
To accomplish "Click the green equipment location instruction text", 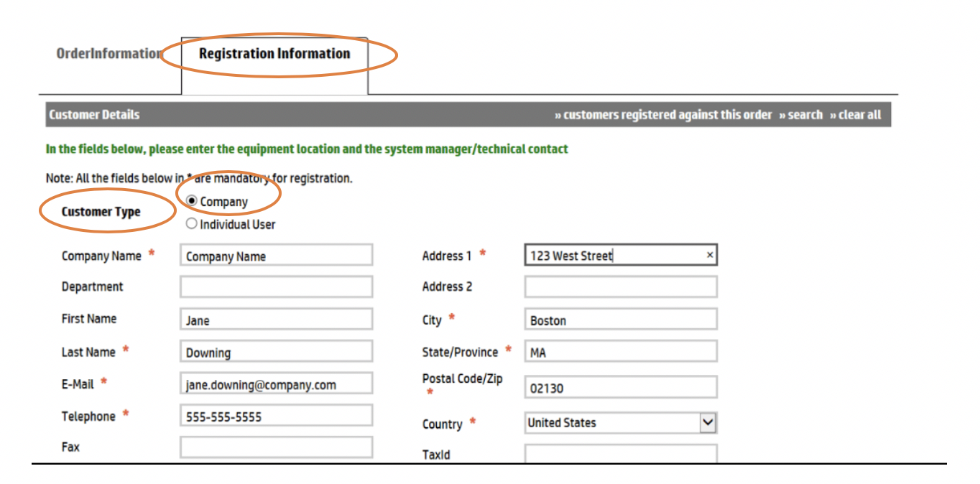I will click(x=307, y=149).
